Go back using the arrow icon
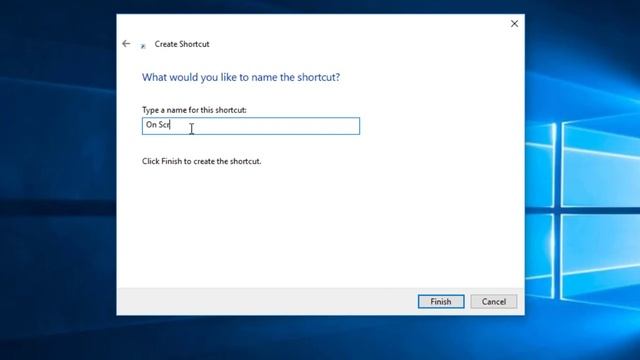640x360 pixels. (126, 44)
